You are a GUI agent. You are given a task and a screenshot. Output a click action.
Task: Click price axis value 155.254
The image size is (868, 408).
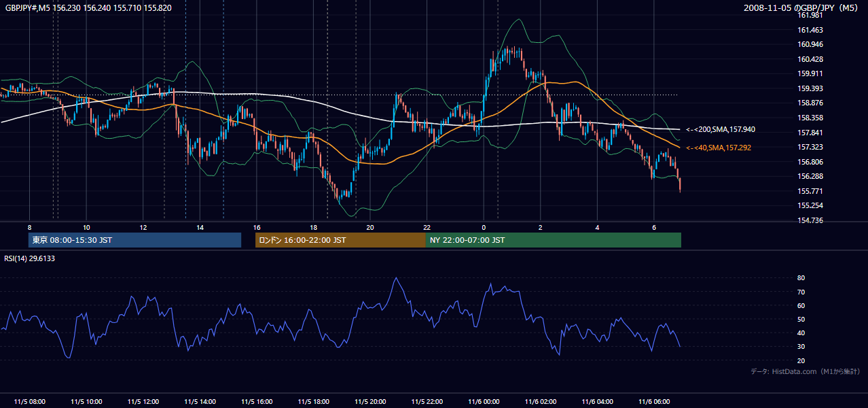click(x=810, y=205)
